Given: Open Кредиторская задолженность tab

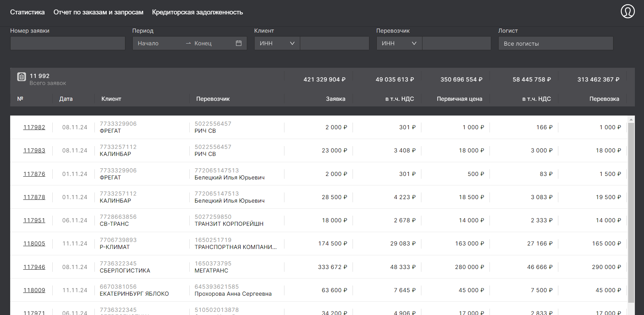Looking at the screenshot, I should [x=197, y=12].
